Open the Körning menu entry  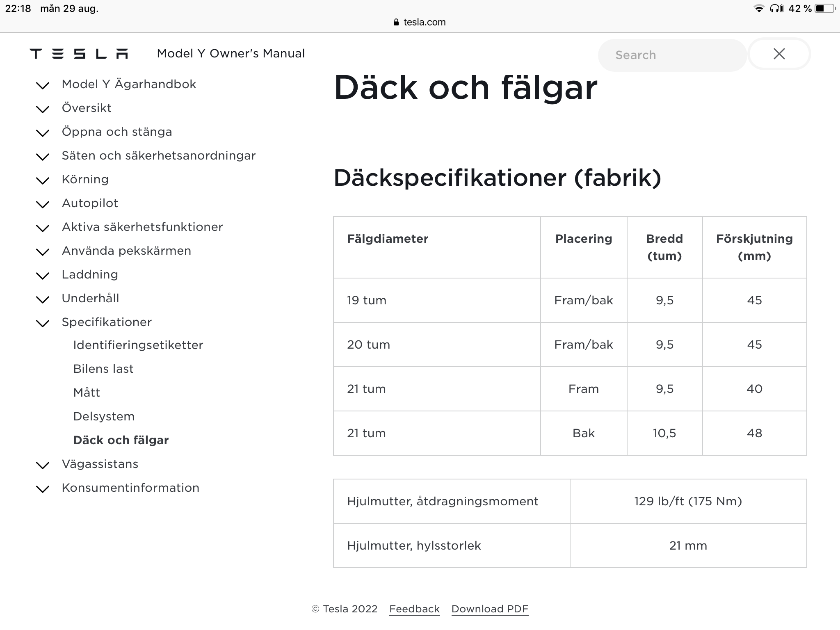point(85,180)
